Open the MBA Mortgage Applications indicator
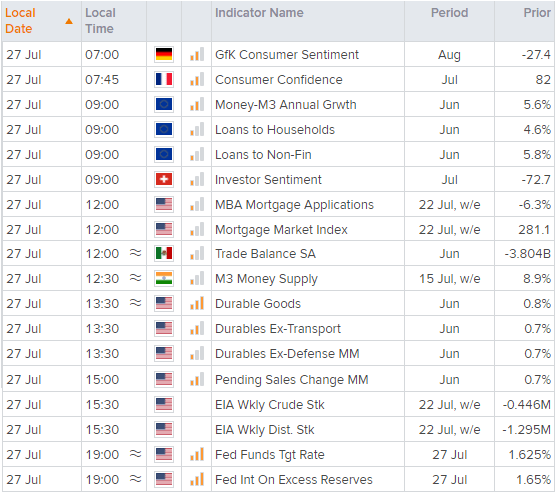The height and width of the screenshot is (492, 555). tap(294, 205)
